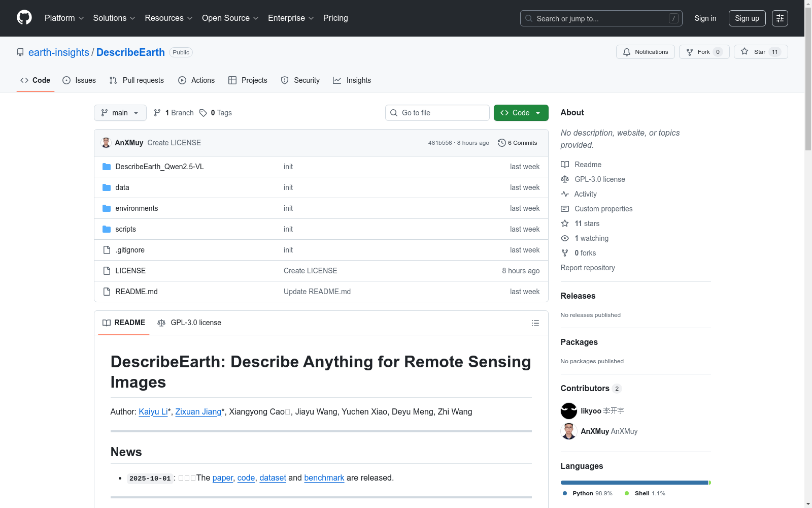Go to the GitHub homepage logo

(x=24, y=18)
